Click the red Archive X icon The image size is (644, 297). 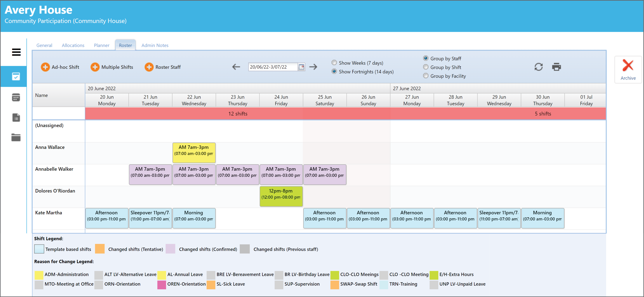[x=628, y=65]
